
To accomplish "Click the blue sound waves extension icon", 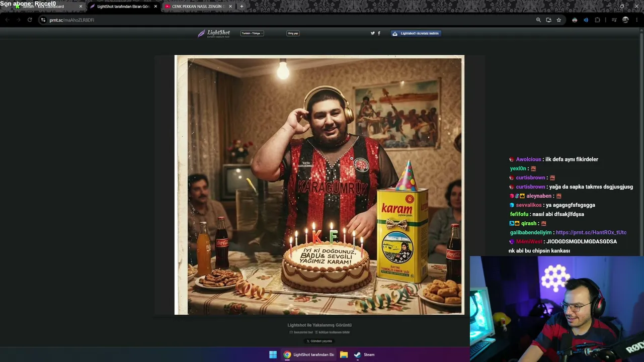I will tap(586, 20).
